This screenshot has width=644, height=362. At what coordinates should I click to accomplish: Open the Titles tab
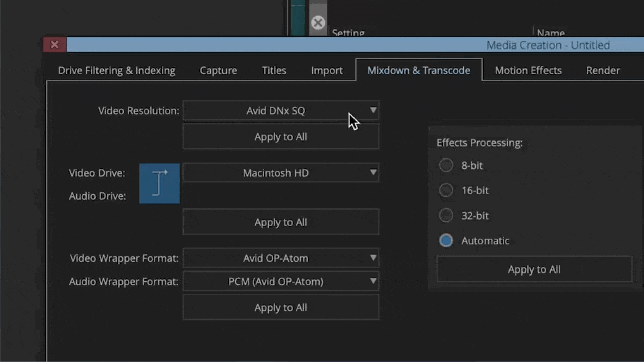click(x=274, y=71)
